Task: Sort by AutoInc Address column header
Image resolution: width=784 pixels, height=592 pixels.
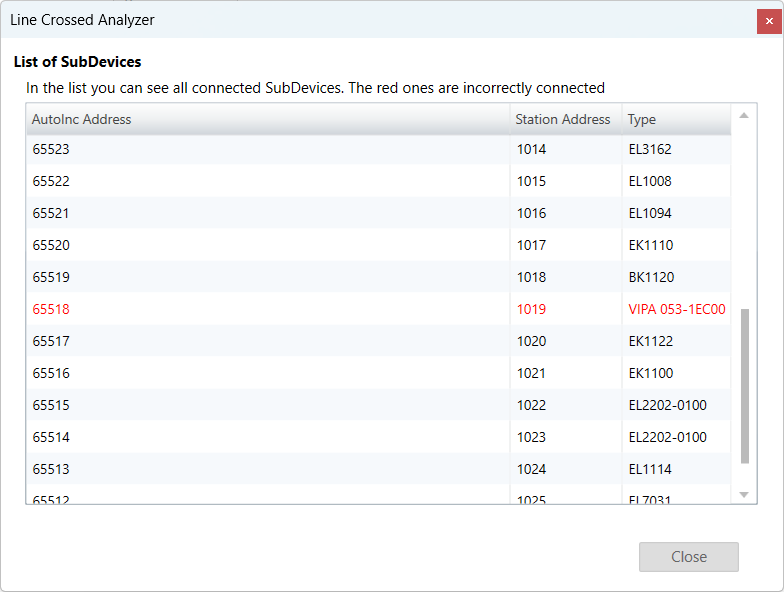Action: (267, 119)
